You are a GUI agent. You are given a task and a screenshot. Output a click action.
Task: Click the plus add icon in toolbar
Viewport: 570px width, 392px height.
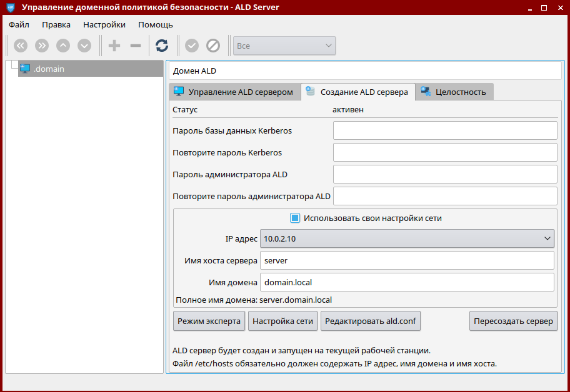pos(114,46)
